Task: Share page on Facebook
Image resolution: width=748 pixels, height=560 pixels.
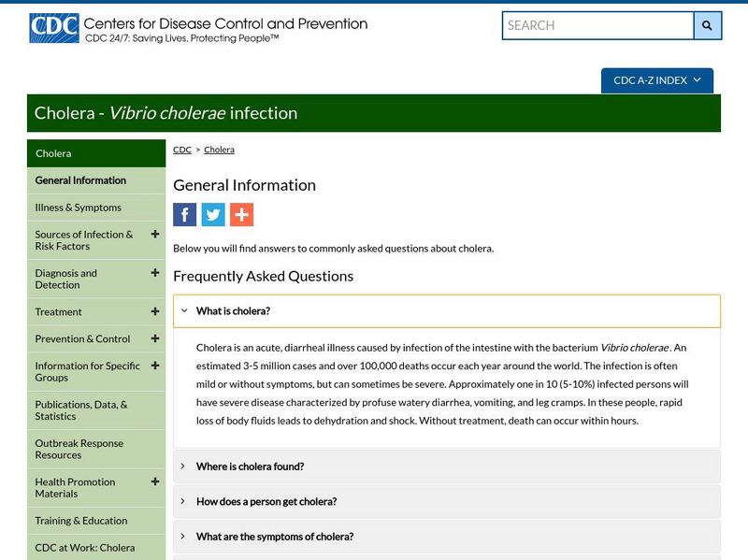Action: click(x=184, y=215)
